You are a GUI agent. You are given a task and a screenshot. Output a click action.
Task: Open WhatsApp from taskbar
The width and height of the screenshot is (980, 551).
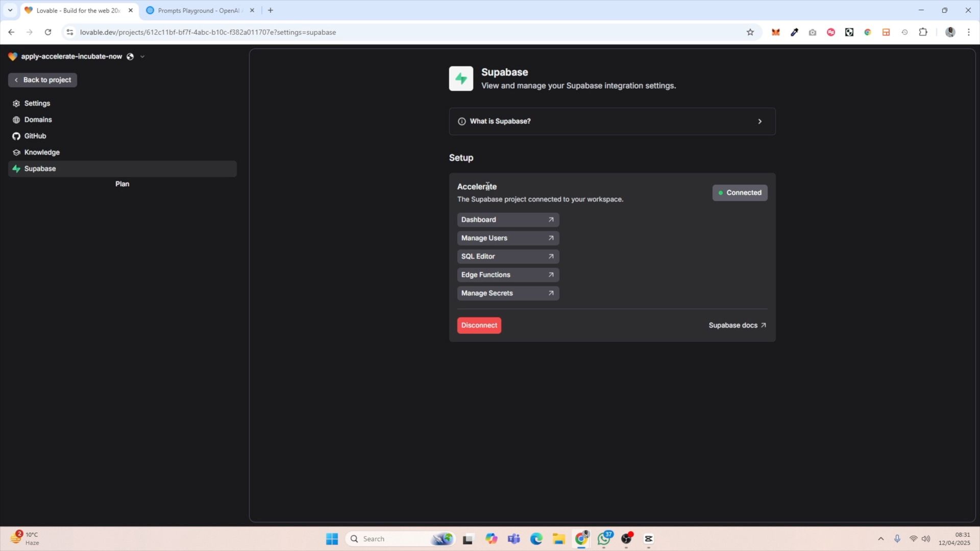(x=604, y=538)
